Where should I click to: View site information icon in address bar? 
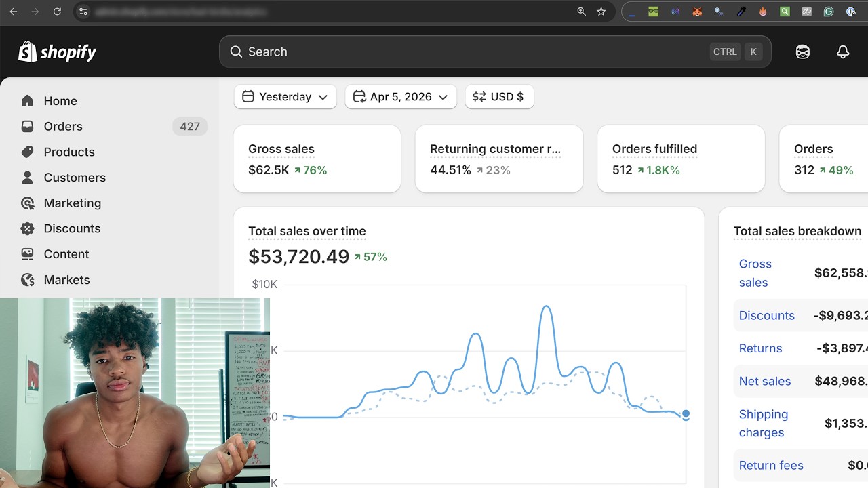(83, 12)
